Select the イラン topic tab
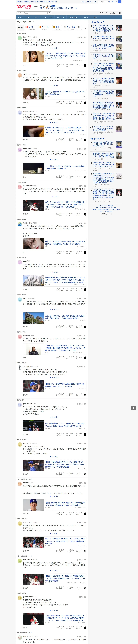Screen dimensions: 138x644 tap(31, 28)
